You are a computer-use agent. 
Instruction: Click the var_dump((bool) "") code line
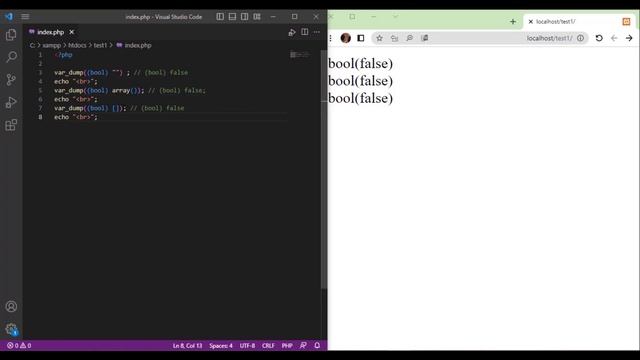[x=121, y=72]
